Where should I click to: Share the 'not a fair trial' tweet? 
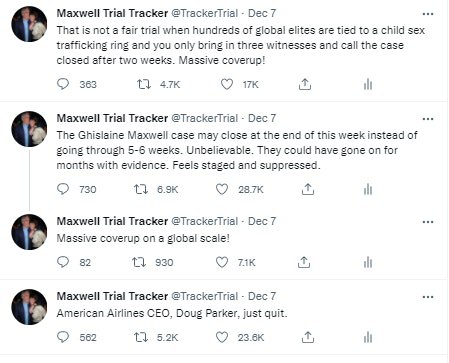pos(305,84)
